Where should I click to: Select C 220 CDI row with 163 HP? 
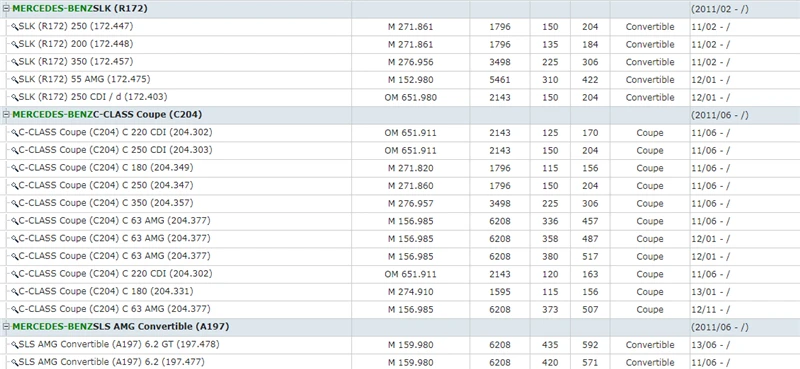pos(400,274)
